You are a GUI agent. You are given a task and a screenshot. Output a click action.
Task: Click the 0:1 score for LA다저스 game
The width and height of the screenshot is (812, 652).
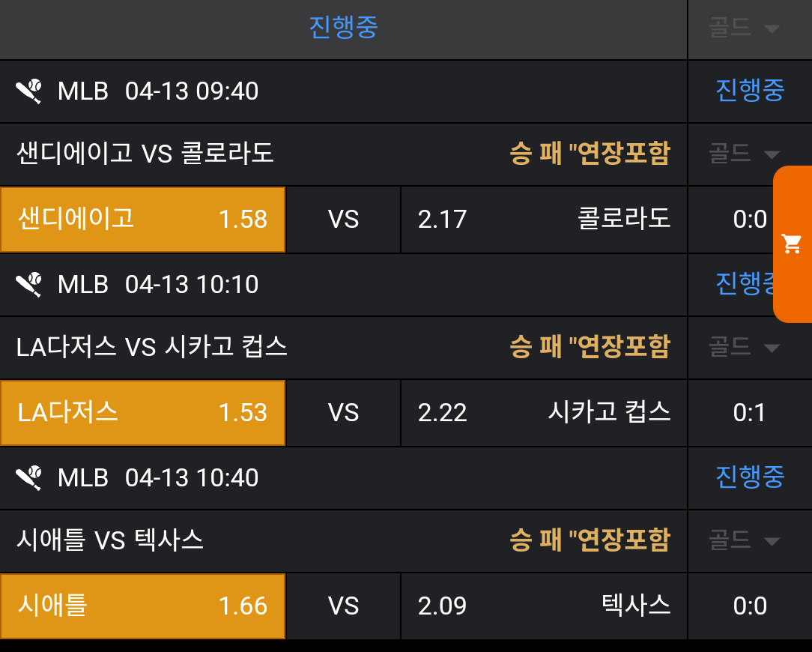point(749,413)
